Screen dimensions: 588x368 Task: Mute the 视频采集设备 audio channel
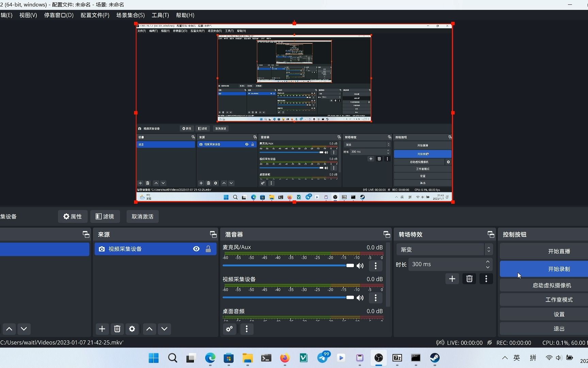(360, 298)
